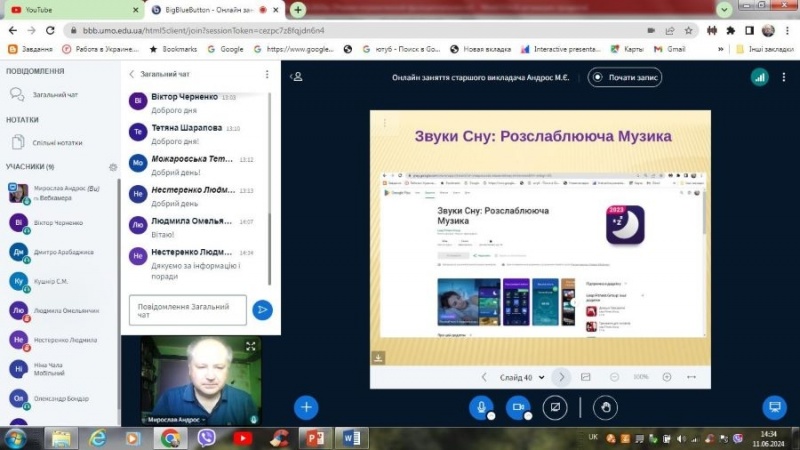
Task: Select participant Олександр Бондар
Action: click(x=60, y=398)
